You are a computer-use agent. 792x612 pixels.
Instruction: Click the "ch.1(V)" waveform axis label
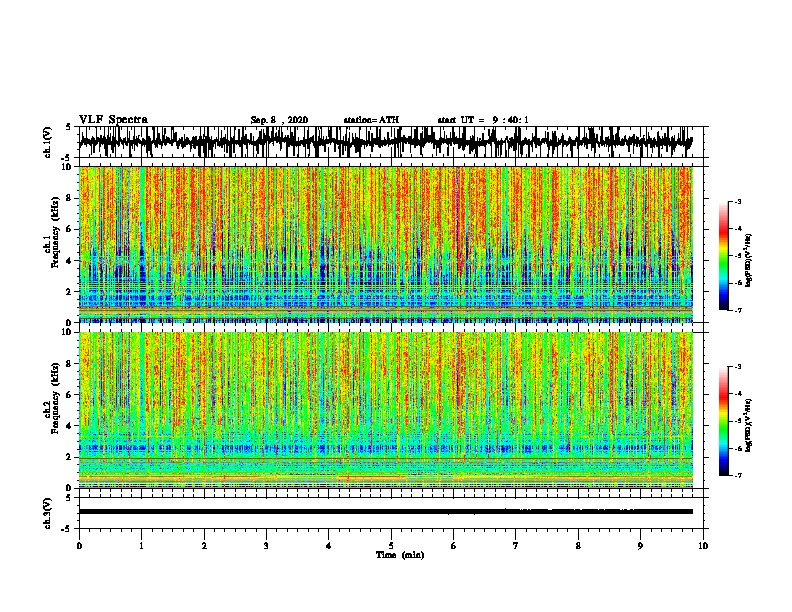pyautogui.click(x=48, y=142)
